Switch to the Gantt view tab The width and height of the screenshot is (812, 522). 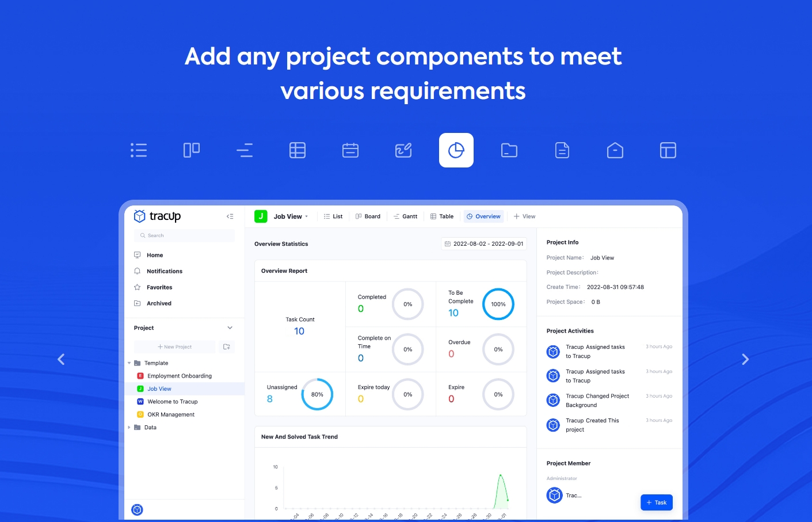click(406, 216)
